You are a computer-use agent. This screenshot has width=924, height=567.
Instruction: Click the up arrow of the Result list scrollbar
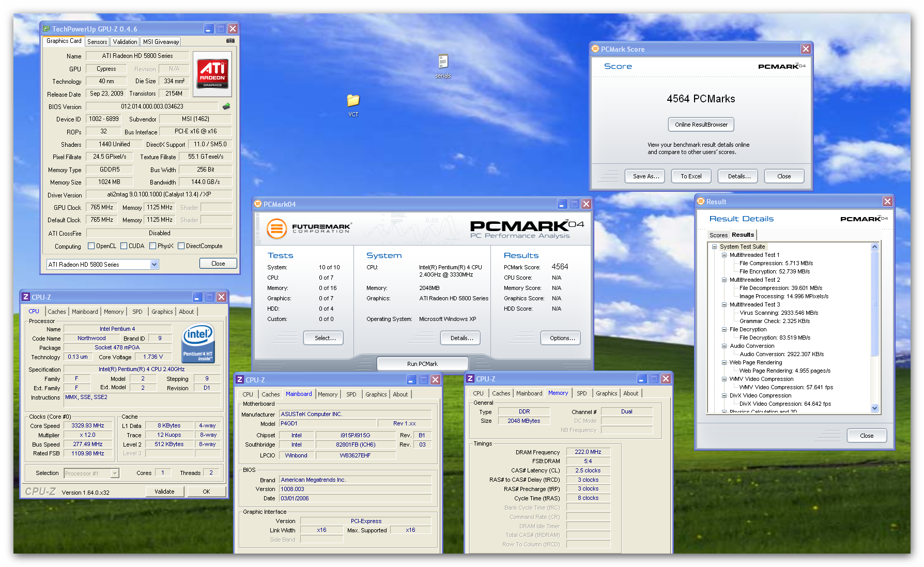(x=875, y=247)
